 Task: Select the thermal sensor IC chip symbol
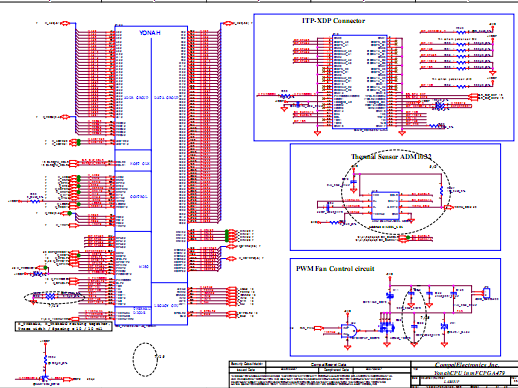(x=385, y=206)
